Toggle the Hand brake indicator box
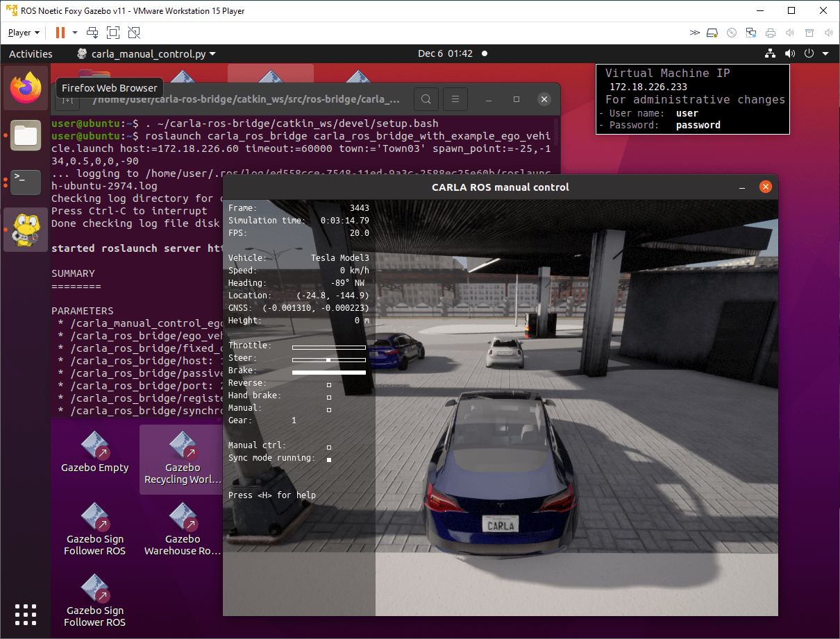 [329, 397]
